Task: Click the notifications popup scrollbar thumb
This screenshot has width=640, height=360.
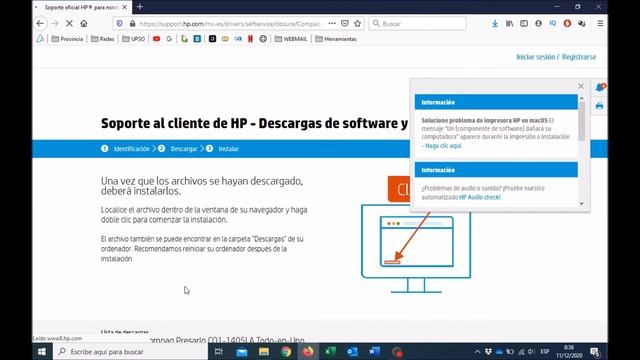Action: 581,121
